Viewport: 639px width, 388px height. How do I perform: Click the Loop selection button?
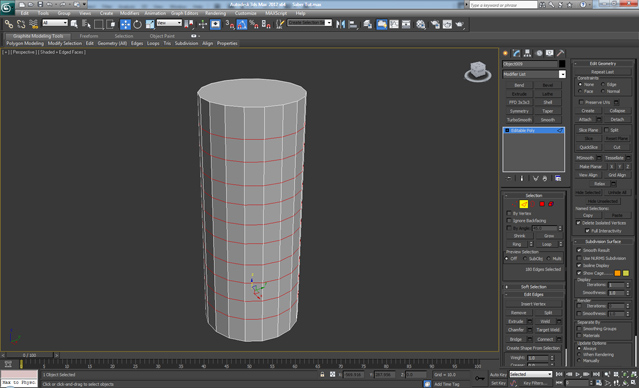click(x=546, y=244)
